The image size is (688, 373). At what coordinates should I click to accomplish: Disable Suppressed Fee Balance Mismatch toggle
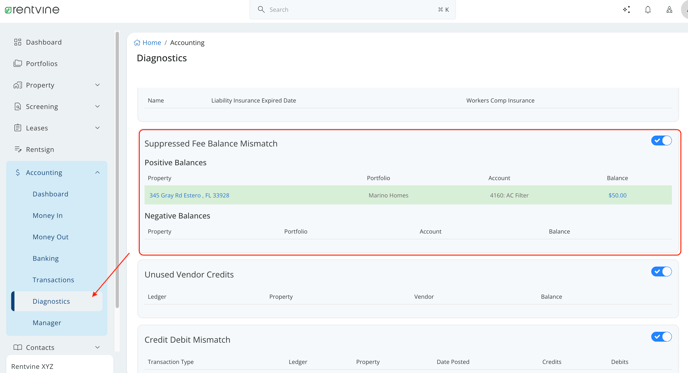[661, 140]
